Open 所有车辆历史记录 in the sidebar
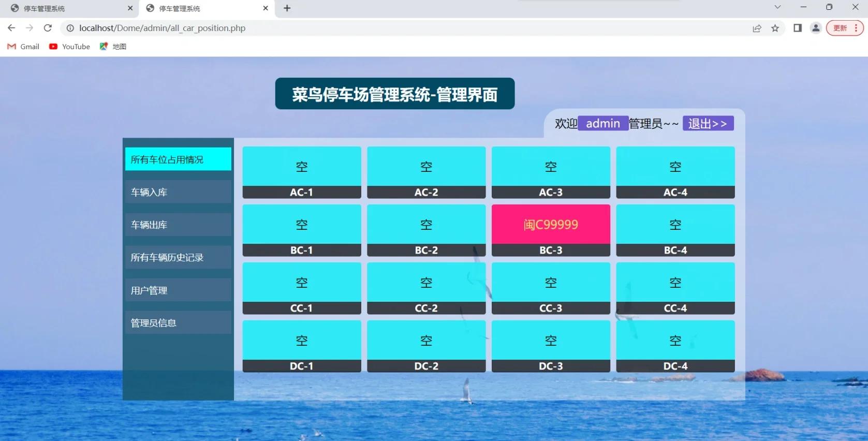Image resolution: width=868 pixels, height=441 pixels. point(178,257)
